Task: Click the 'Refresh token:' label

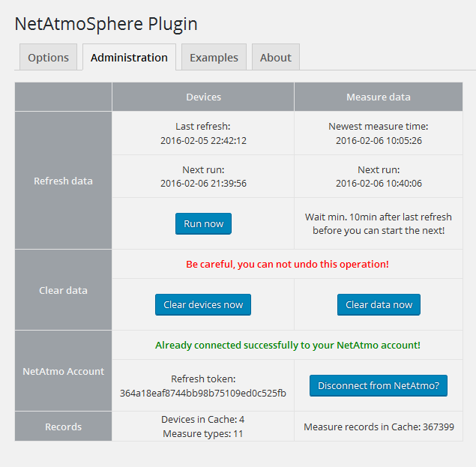Action: coord(203,379)
